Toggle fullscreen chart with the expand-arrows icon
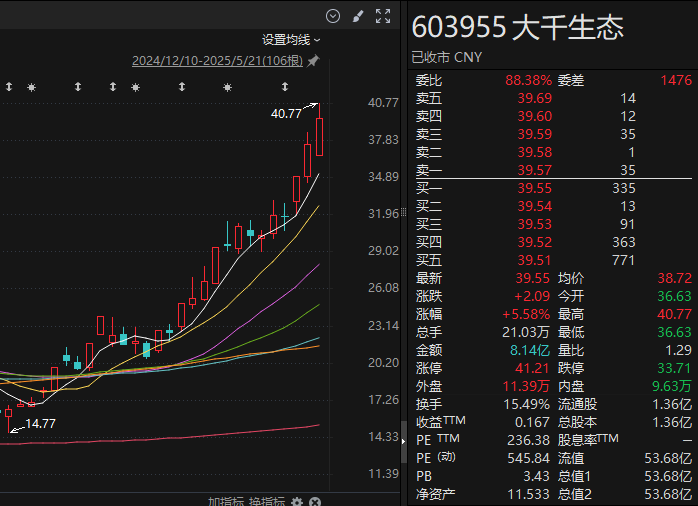This screenshot has width=698, height=506. [383, 16]
